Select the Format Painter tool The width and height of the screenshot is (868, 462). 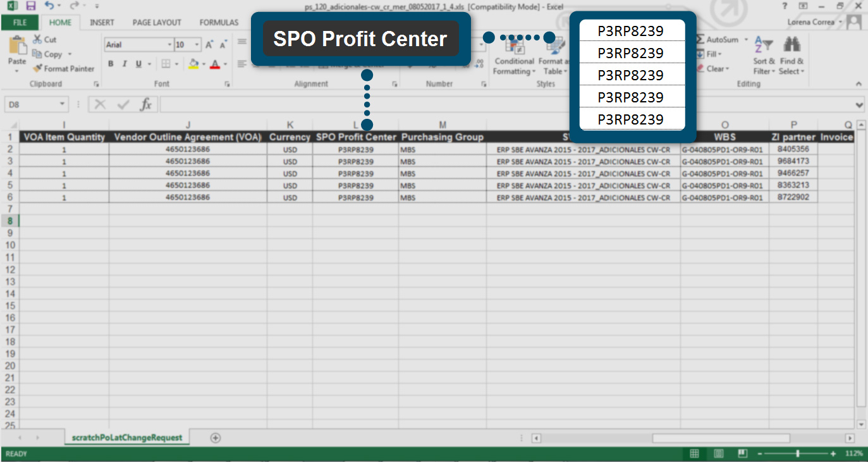pyautogui.click(x=64, y=68)
